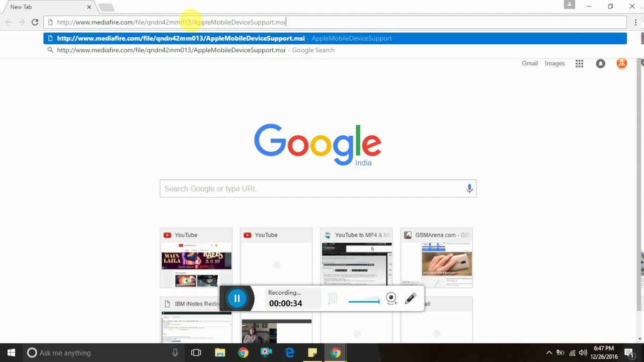Switch to active Chrome taskbar window
Screen dimensions: 644x362
pyautogui.click(x=336, y=353)
